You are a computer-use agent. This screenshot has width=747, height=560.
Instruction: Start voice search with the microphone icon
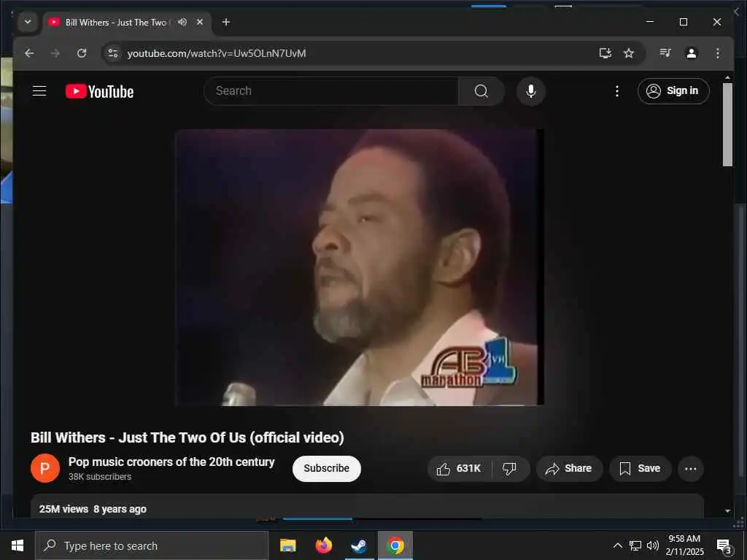(x=531, y=91)
